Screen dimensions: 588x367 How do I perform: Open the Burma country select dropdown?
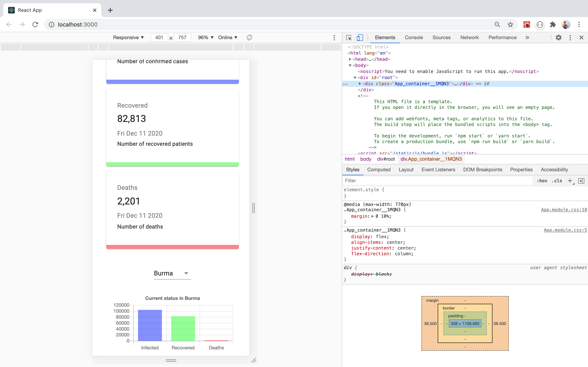(x=172, y=273)
